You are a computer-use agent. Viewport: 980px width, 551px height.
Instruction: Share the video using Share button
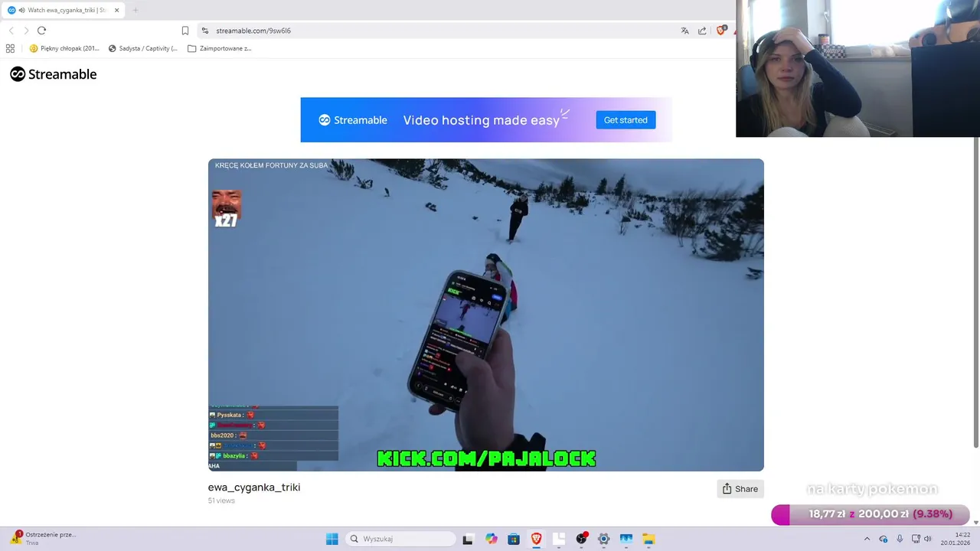tap(740, 489)
